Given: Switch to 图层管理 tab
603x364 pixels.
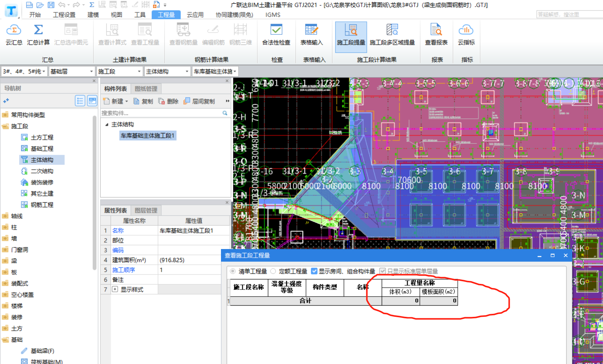Looking at the screenshot, I should [x=146, y=210].
